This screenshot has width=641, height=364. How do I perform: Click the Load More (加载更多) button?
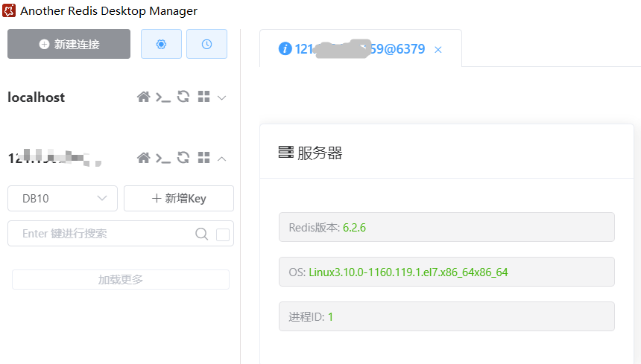[121, 280]
